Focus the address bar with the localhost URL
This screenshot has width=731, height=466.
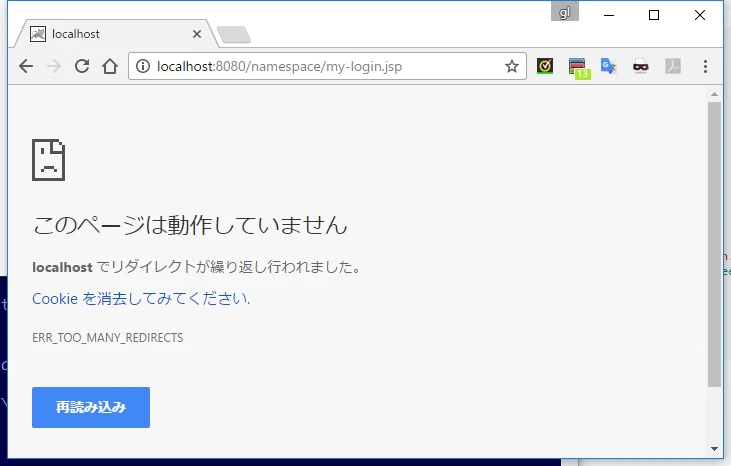pos(327,66)
